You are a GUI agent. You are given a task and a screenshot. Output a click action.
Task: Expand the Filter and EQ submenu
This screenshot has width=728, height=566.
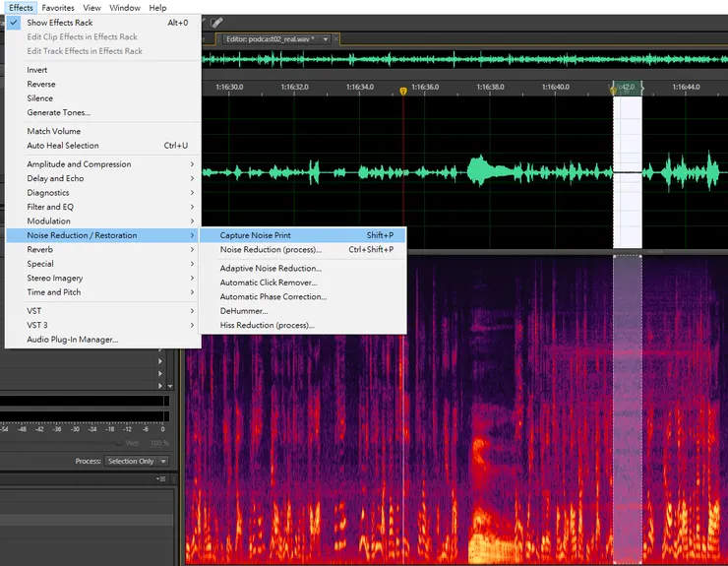(x=50, y=207)
